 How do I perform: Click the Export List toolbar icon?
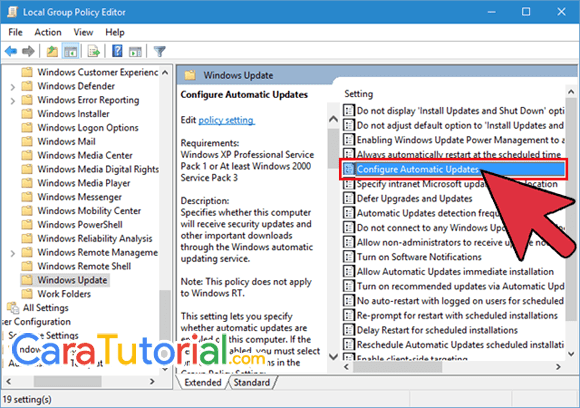click(x=94, y=51)
